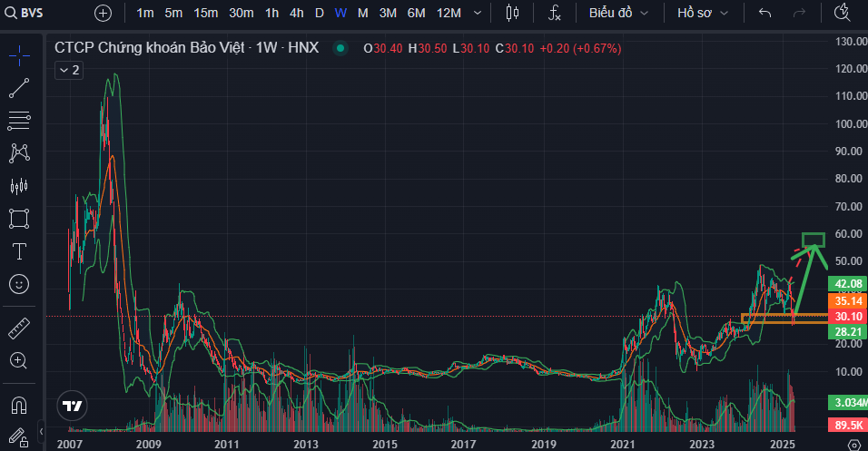Switch to 15m interval
Screen dimensions: 868x451
pos(205,13)
